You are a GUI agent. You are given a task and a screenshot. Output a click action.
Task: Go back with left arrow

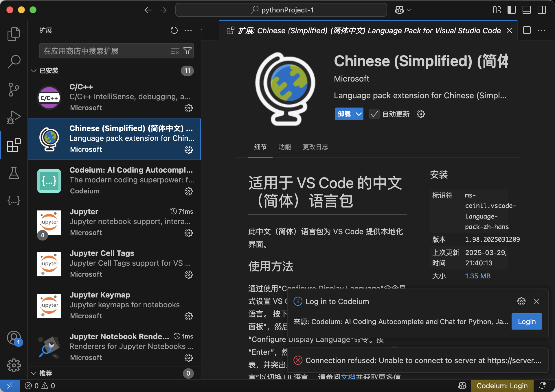[x=148, y=10]
